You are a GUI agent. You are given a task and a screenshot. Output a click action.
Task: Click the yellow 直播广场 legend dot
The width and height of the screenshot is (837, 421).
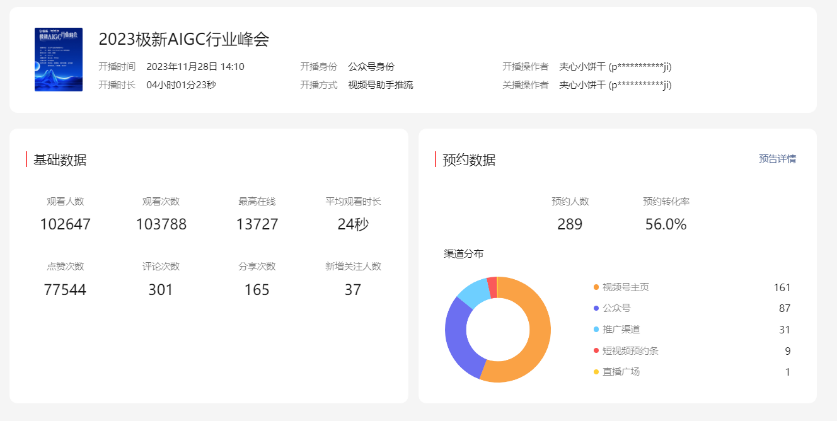click(x=596, y=372)
